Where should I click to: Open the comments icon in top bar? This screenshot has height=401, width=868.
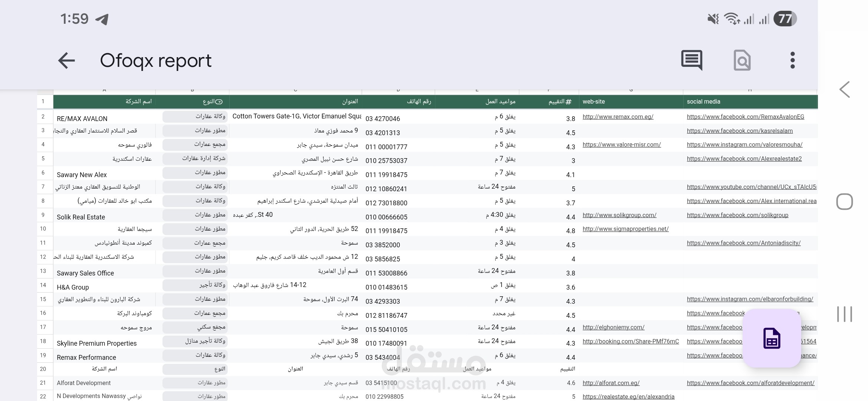coord(691,60)
